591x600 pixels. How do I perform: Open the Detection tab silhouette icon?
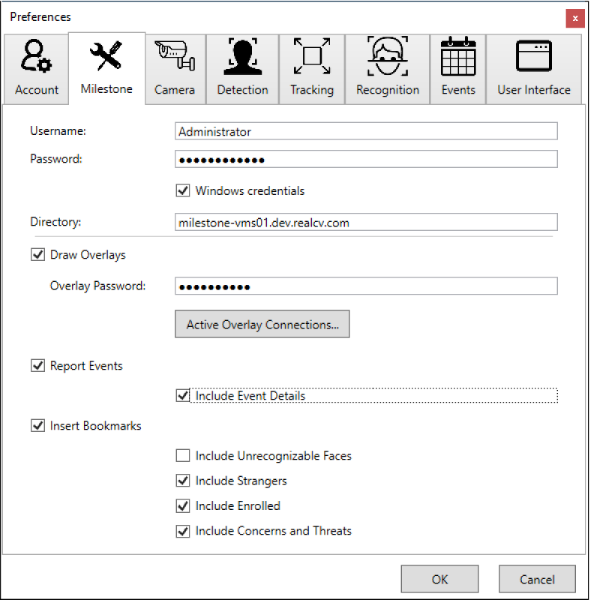click(x=243, y=56)
